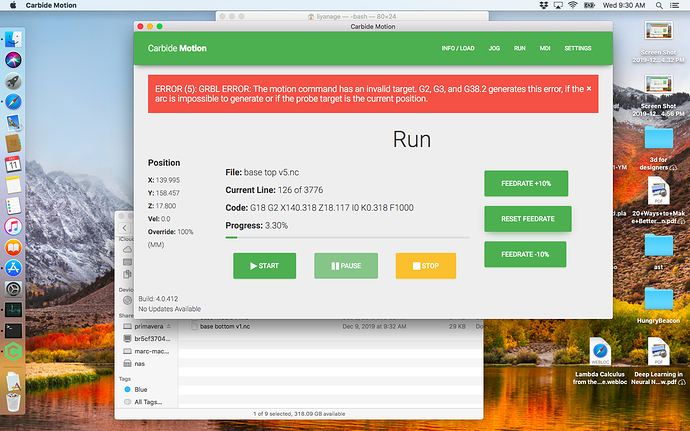Open Terminal from the Dock
The width and height of the screenshot is (690, 431).
13,331
